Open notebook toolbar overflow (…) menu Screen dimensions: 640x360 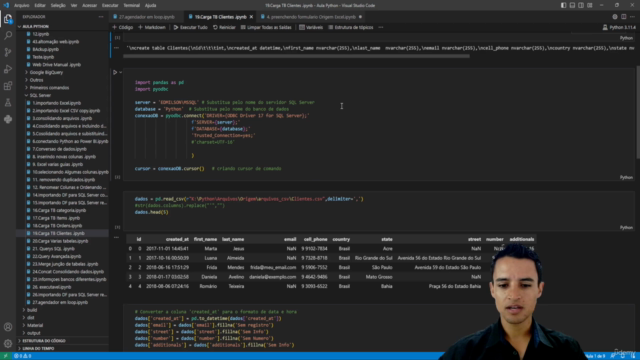coord(381,27)
